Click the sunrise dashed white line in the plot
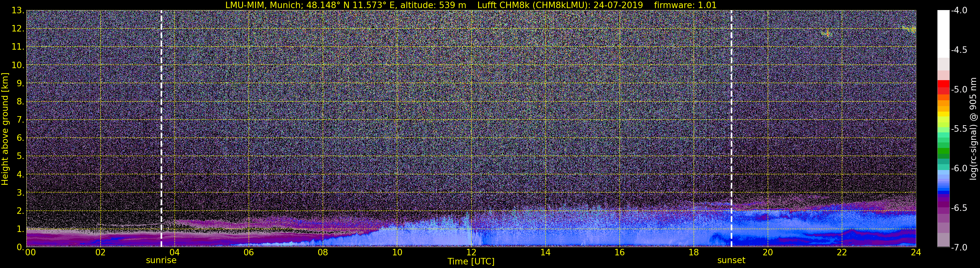Viewport: 980px width, 268px height. pos(161,129)
